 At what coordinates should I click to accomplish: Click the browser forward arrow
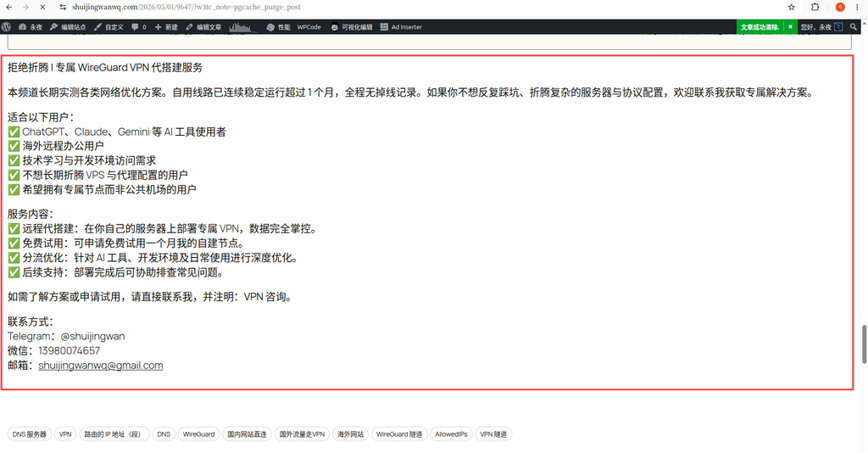(25, 7)
